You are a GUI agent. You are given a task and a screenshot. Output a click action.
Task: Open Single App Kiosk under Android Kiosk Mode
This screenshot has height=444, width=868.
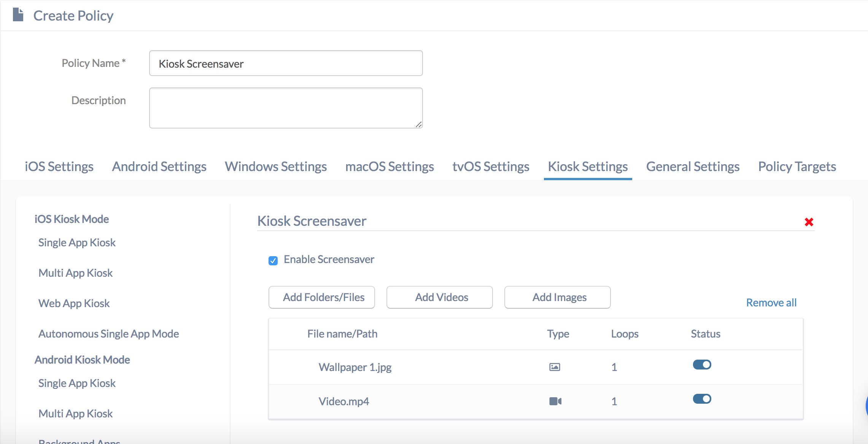(77, 383)
